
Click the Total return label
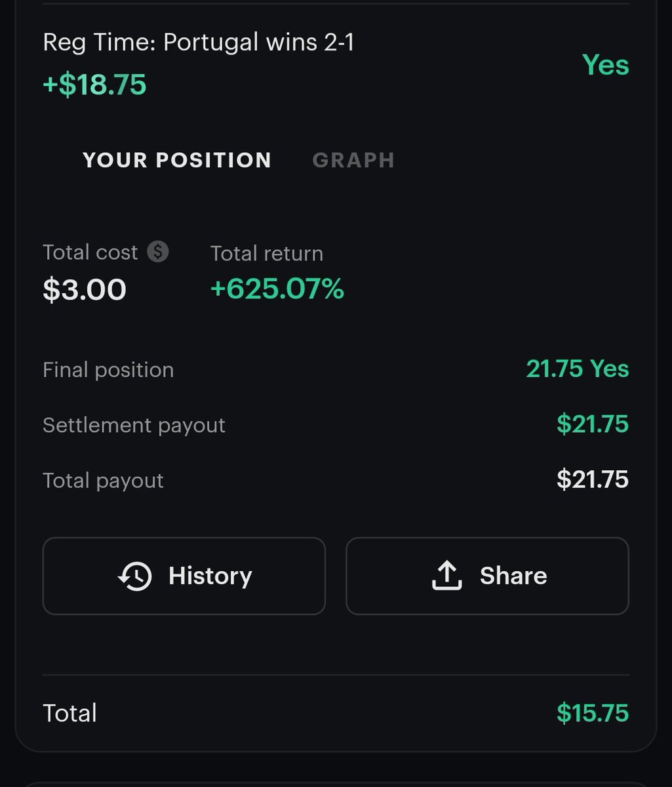pos(267,253)
